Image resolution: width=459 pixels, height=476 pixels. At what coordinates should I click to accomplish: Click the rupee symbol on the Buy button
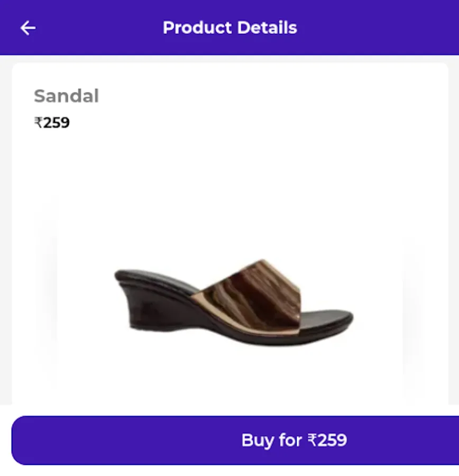point(313,440)
